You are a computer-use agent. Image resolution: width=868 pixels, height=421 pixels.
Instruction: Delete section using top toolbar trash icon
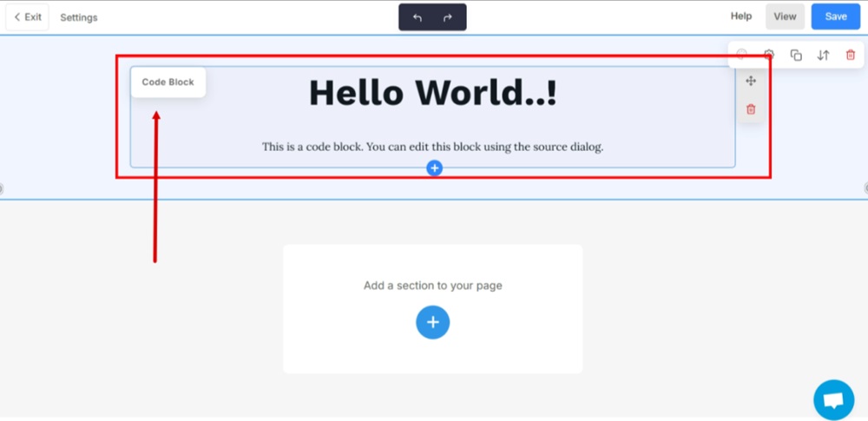(x=851, y=55)
